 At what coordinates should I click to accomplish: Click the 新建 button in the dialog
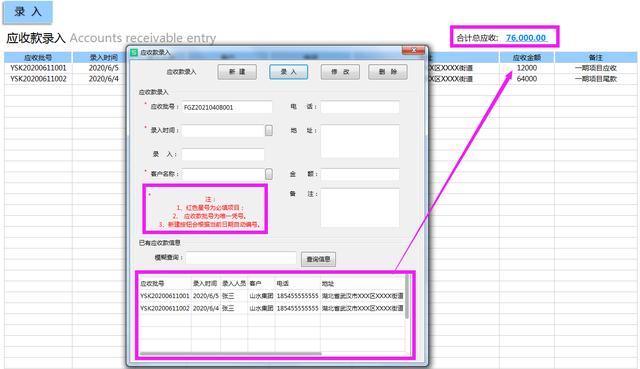pyautogui.click(x=237, y=72)
